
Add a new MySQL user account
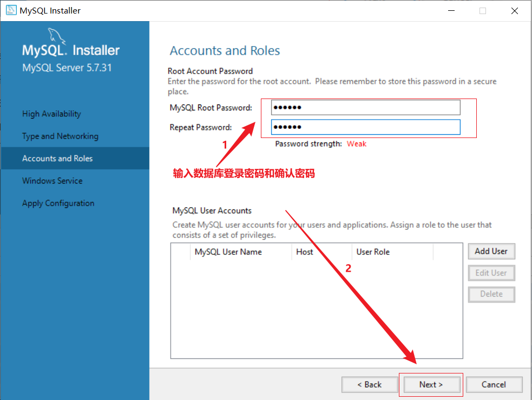click(491, 251)
